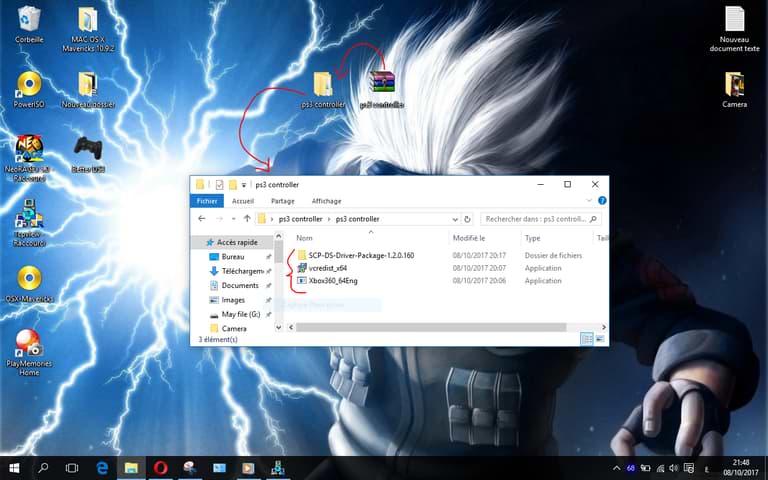Expand the first ps3 controller breadcrumb chevron

[329, 219]
